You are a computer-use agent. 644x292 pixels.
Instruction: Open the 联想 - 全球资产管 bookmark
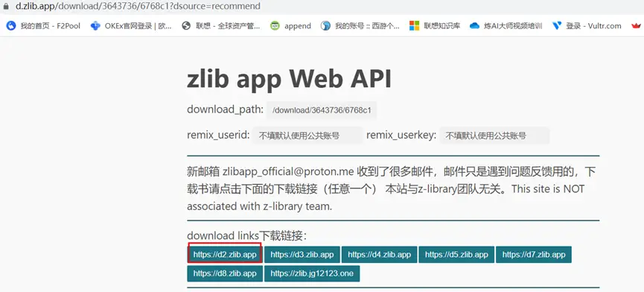[221, 26]
